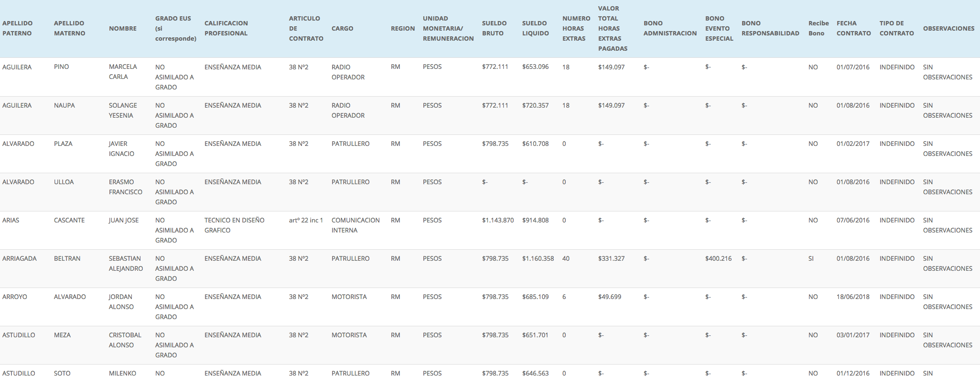Select maternal surname CASCANTE

click(69, 220)
